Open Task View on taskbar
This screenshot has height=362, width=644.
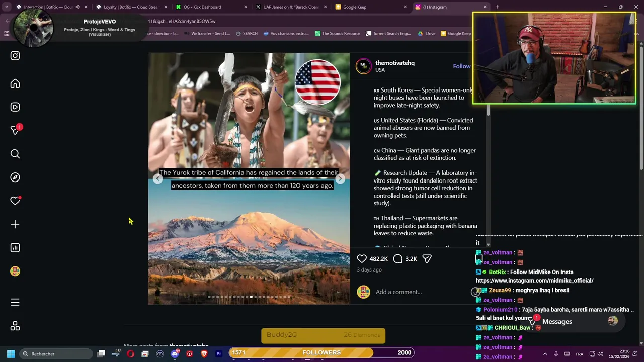click(x=101, y=354)
